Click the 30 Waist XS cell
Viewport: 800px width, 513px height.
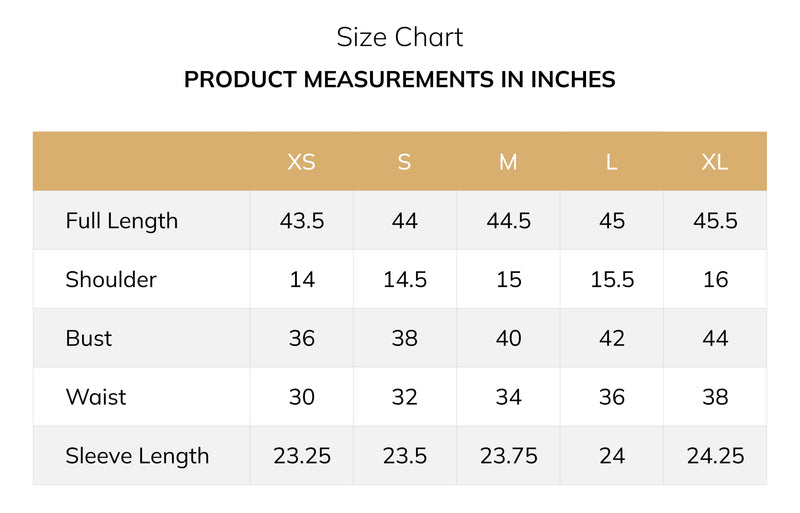pyautogui.click(x=302, y=397)
